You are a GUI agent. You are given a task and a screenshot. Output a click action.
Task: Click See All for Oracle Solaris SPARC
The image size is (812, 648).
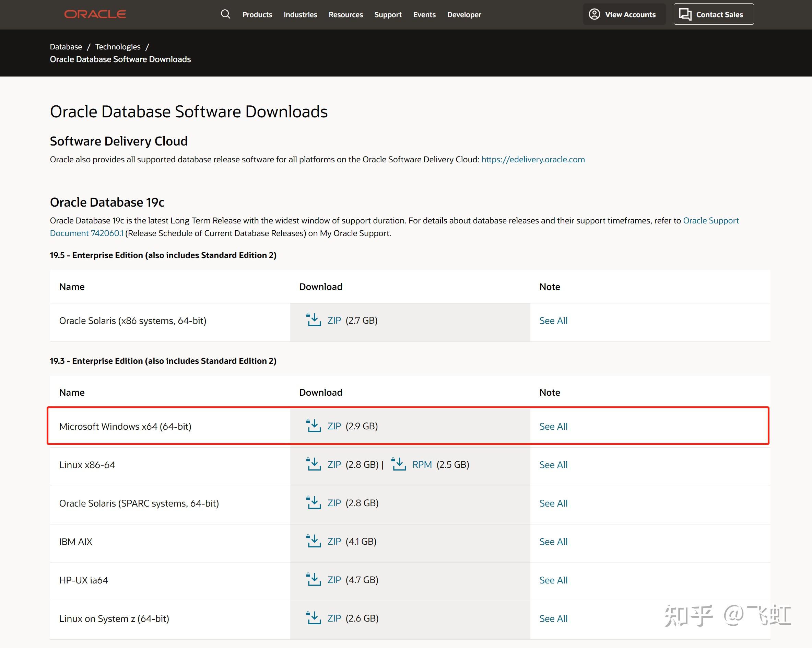tap(553, 503)
